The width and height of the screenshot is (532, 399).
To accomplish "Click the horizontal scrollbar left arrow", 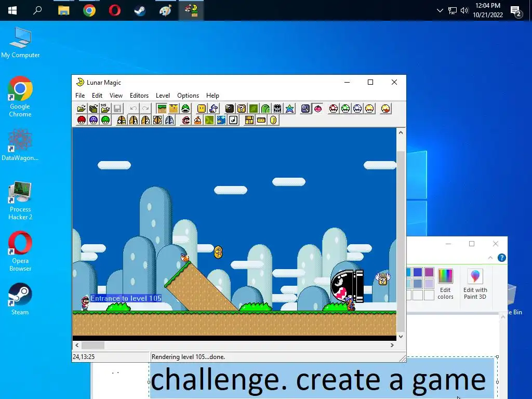I will tap(77, 345).
